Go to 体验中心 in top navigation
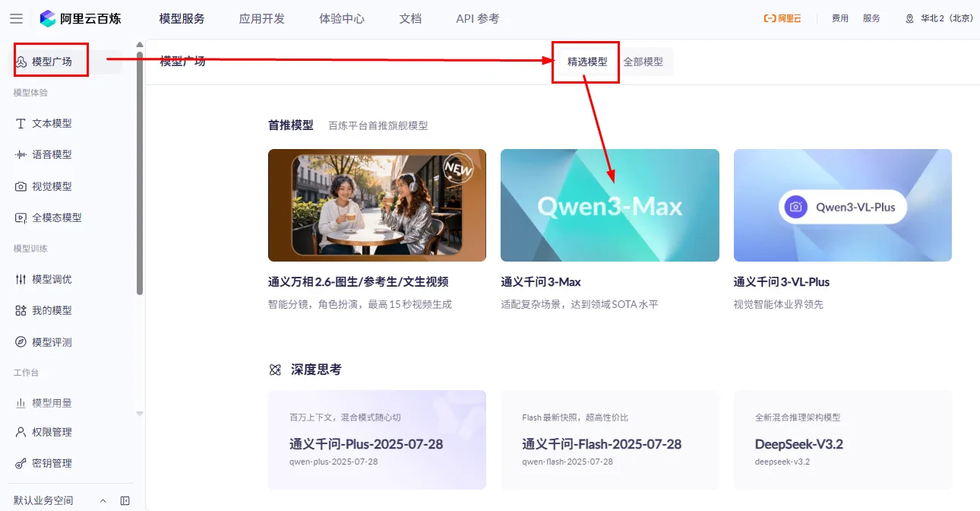 coord(343,18)
